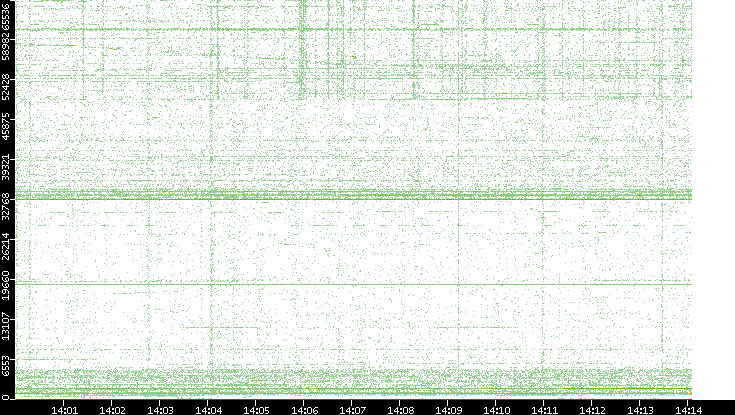The width and height of the screenshot is (735, 415).
Task: Click the 14:12 time axis label
Action: [592, 411]
